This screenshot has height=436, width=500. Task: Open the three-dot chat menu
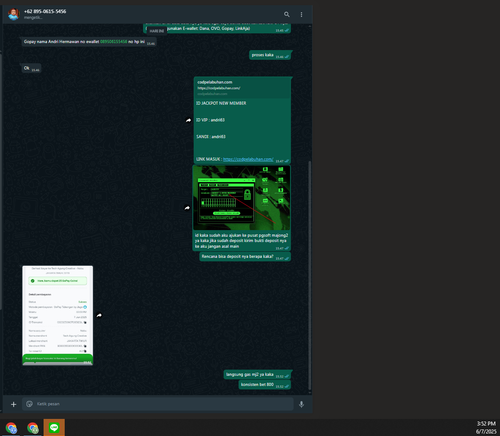point(301,14)
